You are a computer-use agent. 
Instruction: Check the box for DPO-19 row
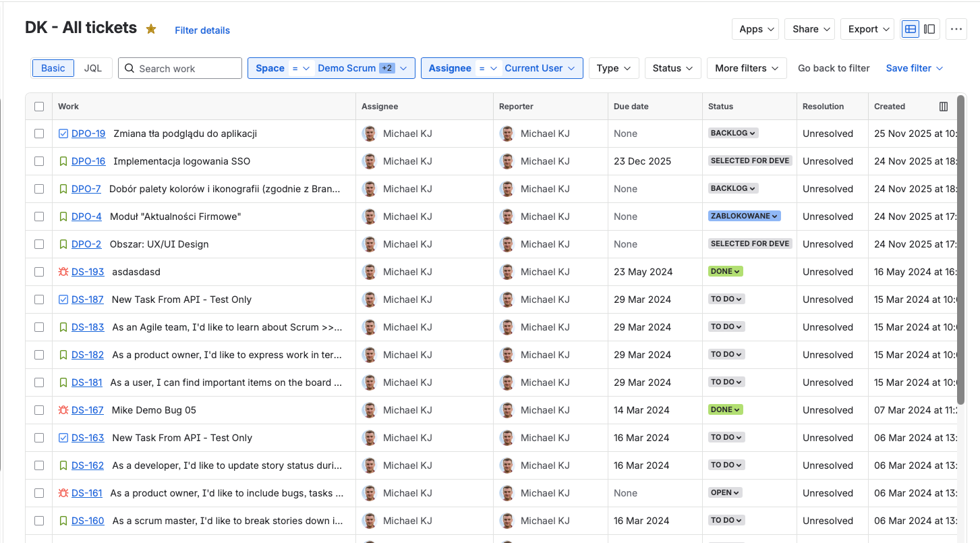click(39, 134)
